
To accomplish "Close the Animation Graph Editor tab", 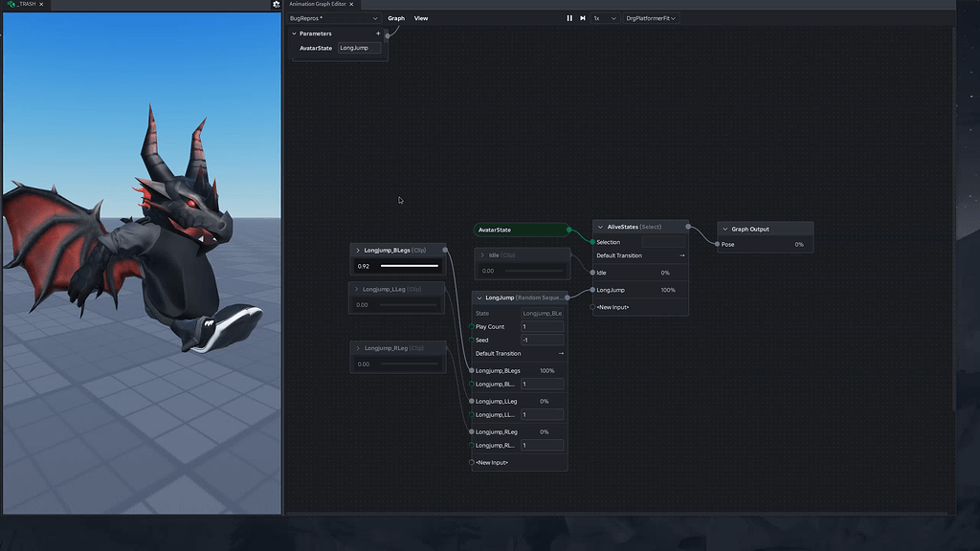I will pos(351,4).
